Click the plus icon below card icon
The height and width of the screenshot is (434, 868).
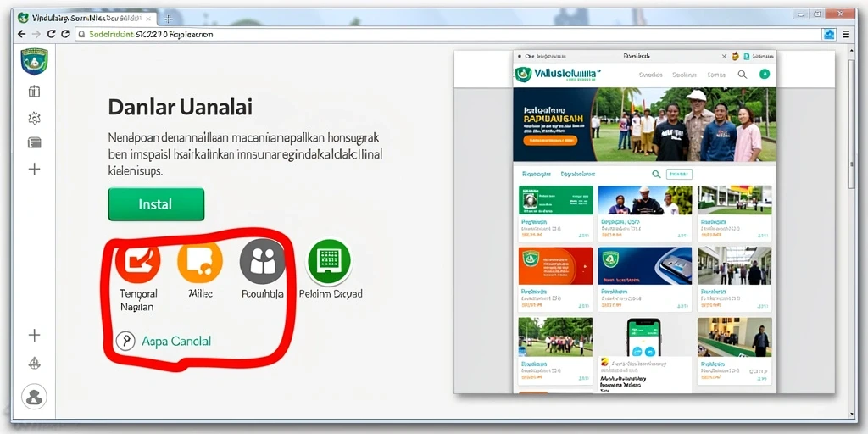click(x=34, y=169)
